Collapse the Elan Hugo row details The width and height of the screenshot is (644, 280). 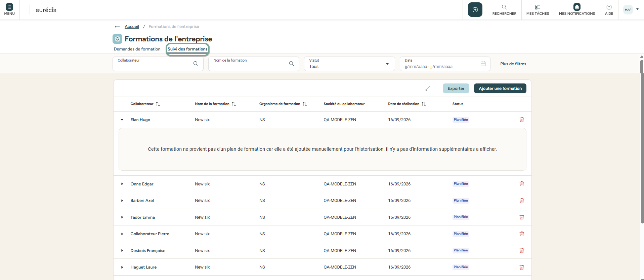point(122,120)
